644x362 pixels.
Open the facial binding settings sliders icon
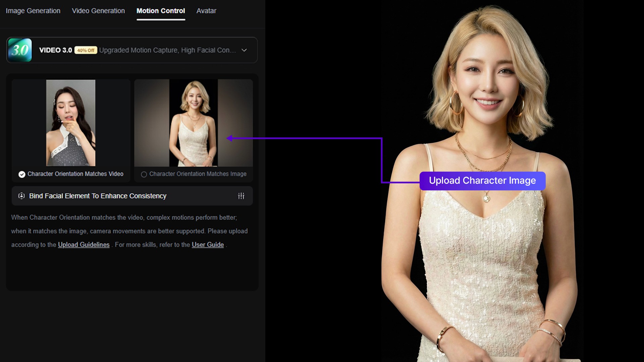click(241, 196)
